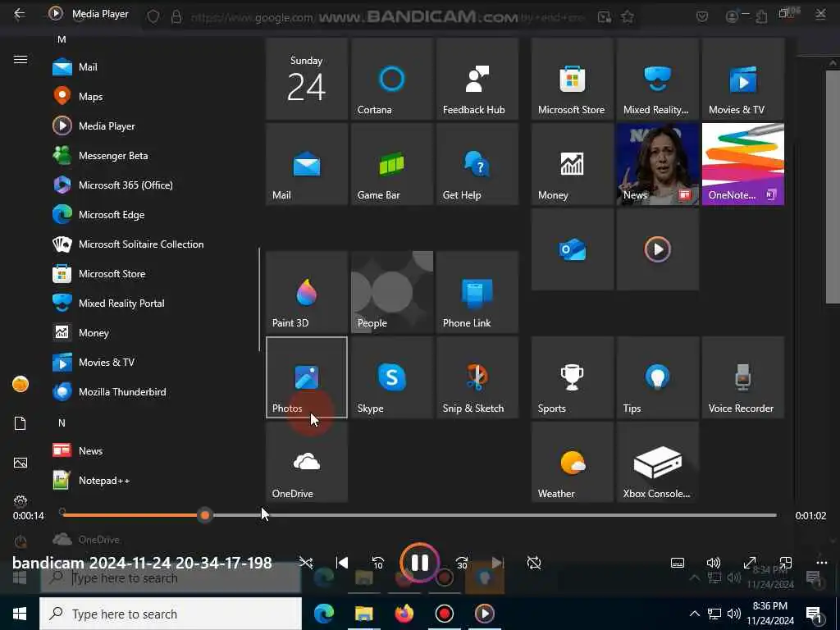This screenshot has height=630, width=840.
Task: Open the Snip & Sketch tile
Action: tap(477, 377)
